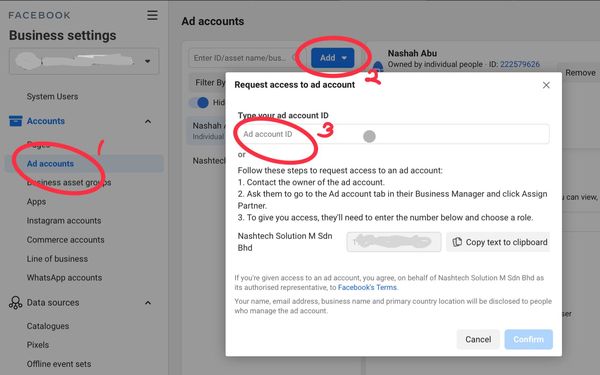This screenshot has height=375, width=600.
Task: Open Offline event sets
Action: coord(59,364)
